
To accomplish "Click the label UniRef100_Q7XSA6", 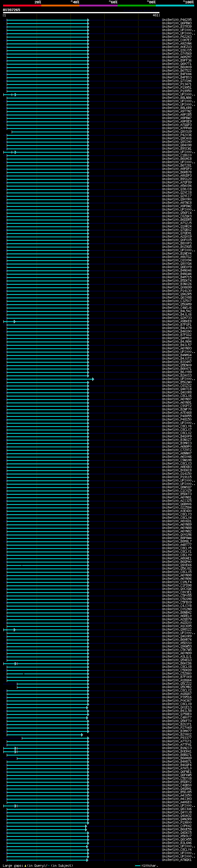I will pos(177,81).
